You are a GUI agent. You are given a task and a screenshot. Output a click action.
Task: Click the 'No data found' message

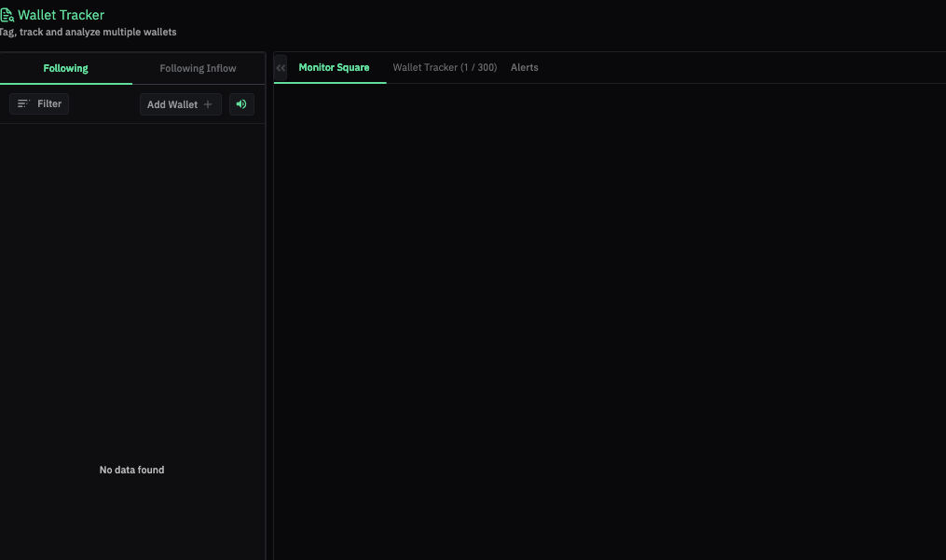click(131, 470)
